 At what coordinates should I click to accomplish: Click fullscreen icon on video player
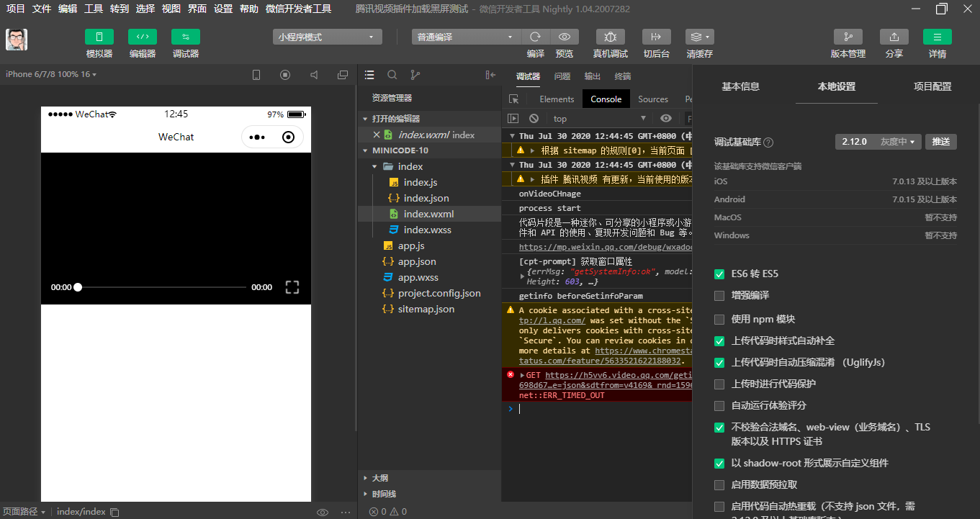point(292,287)
